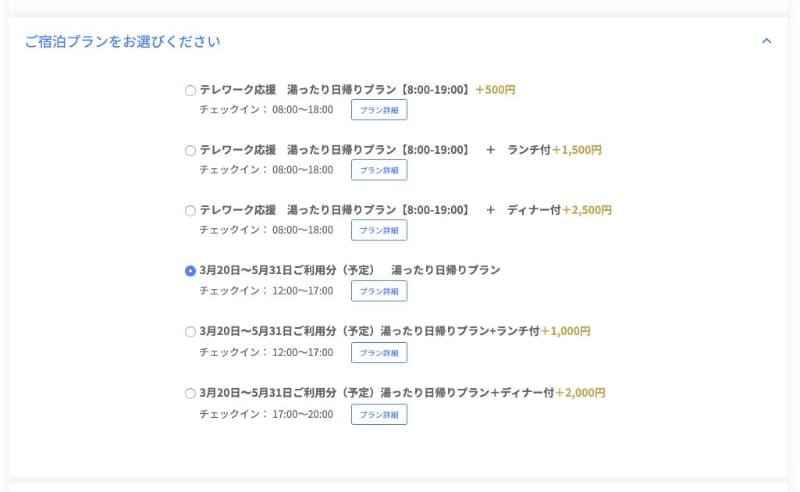Click the check-in time 17:00〜20:00 text

point(303,414)
